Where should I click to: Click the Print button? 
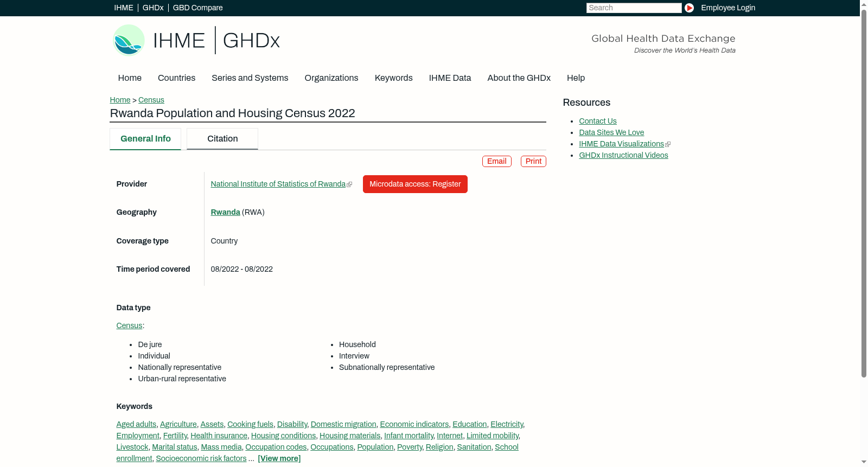click(533, 161)
